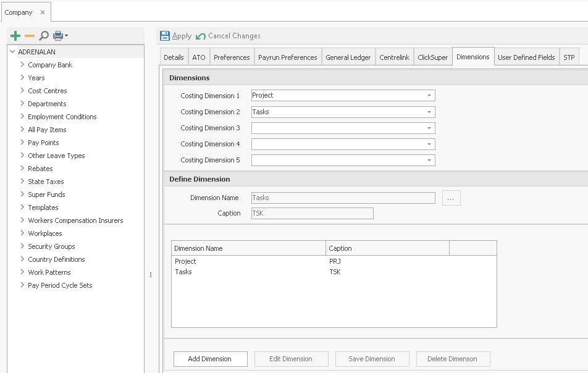The height and width of the screenshot is (373, 588).
Task: Go to the ClickSuper tab
Action: 433,57
